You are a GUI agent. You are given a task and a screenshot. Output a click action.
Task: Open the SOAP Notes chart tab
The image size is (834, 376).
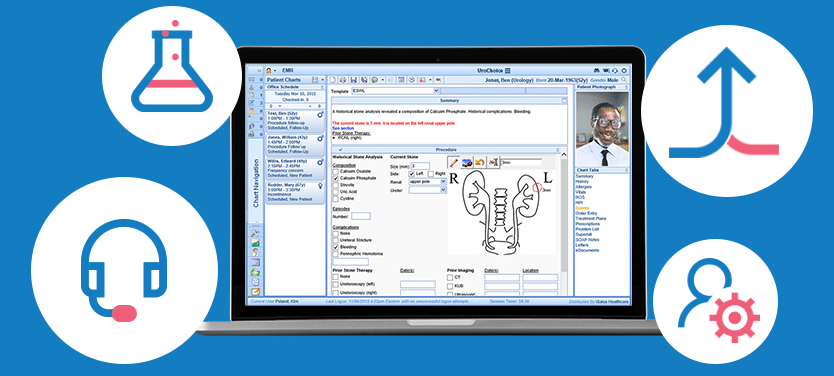(x=587, y=240)
